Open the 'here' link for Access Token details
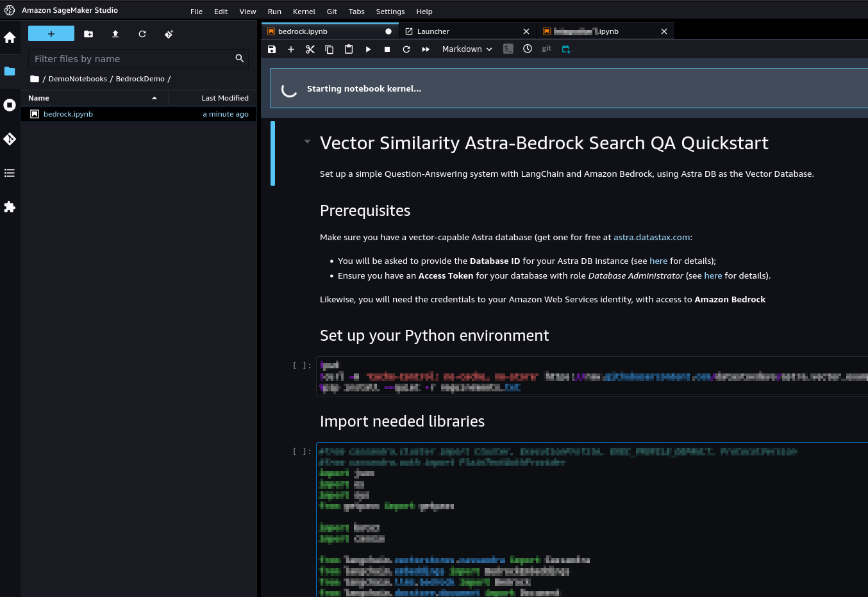The image size is (868, 597). 713,275
